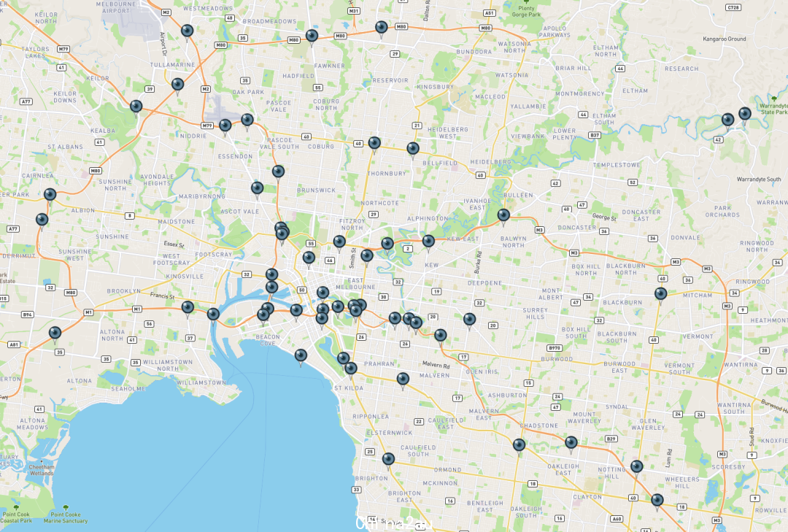Click the camera marker above Thornbury

(x=374, y=144)
